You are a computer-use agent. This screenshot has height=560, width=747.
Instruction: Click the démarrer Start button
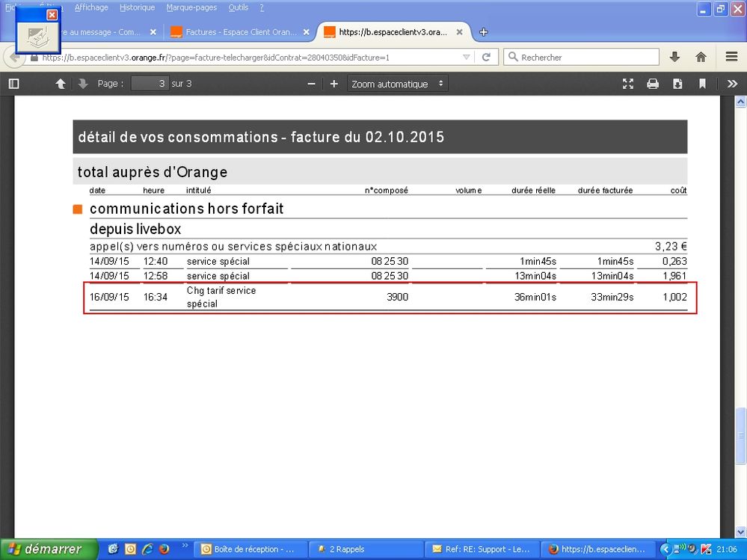point(49,549)
